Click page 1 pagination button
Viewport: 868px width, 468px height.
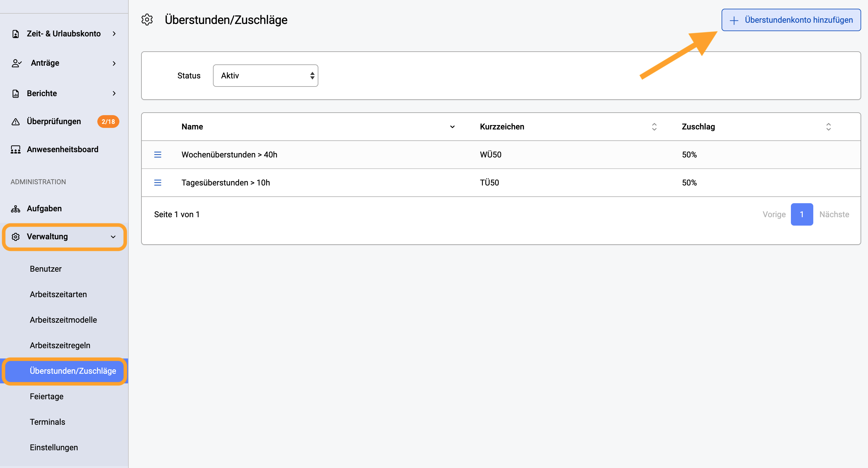click(801, 214)
